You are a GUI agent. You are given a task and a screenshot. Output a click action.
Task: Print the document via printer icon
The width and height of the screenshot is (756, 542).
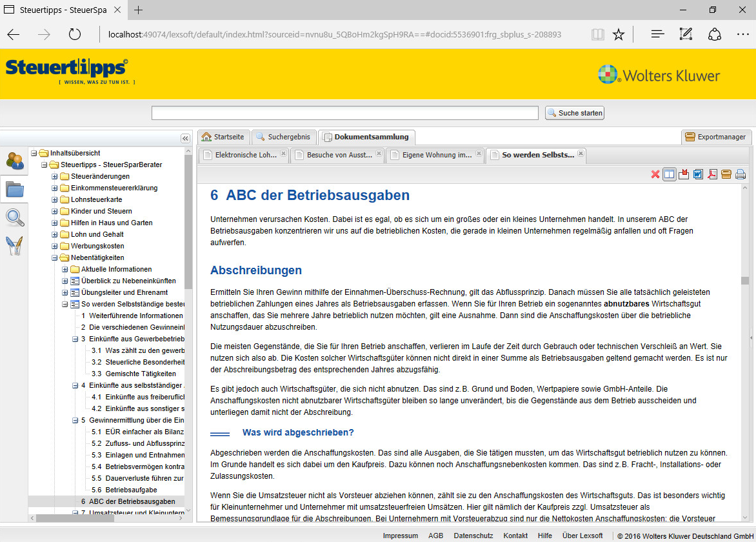pyautogui.click(x=741, y=174)
